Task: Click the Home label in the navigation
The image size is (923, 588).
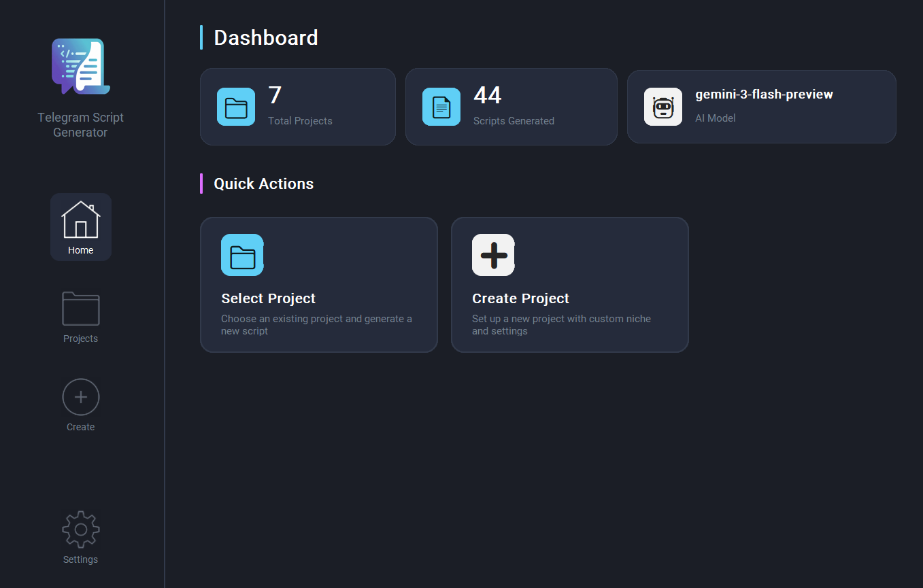Action: [x=80, y=249]
